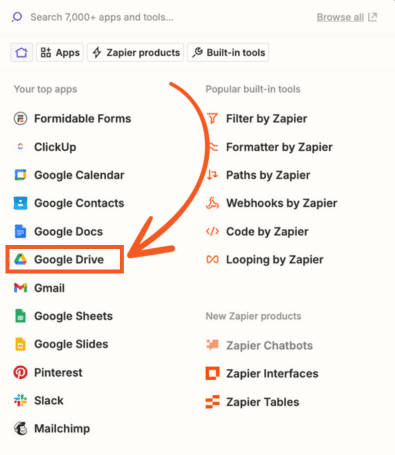This screenshot has height=455, width=395.
Task: Click the Slack logo icon
Action: (20, 400)
